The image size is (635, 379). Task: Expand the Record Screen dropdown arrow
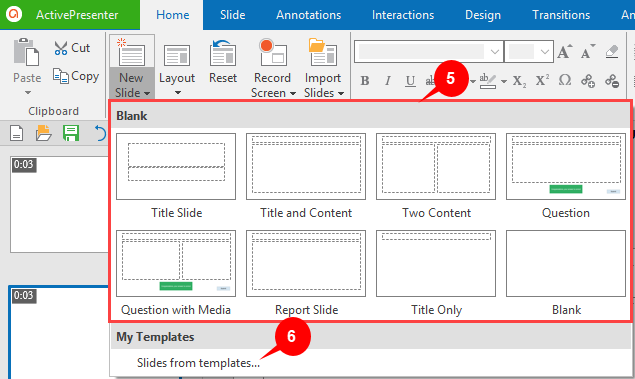[293, 94]
